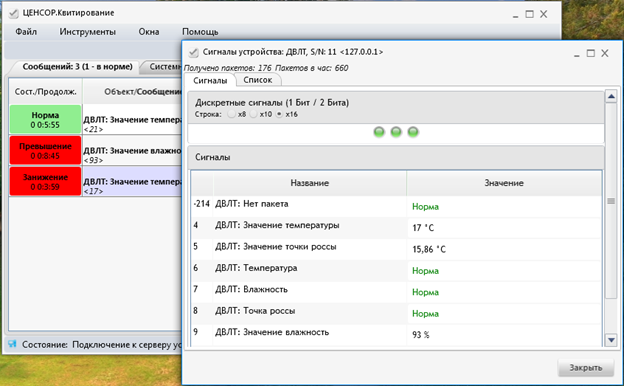Click the 15,86 °C dew point value
624x386 pixels.
coord(429,250)
